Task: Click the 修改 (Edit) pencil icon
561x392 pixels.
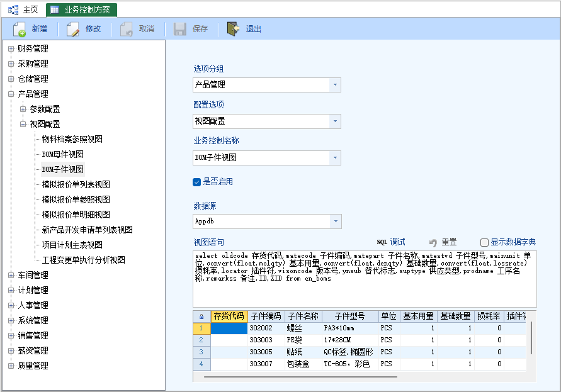Action: coord(72,29)
